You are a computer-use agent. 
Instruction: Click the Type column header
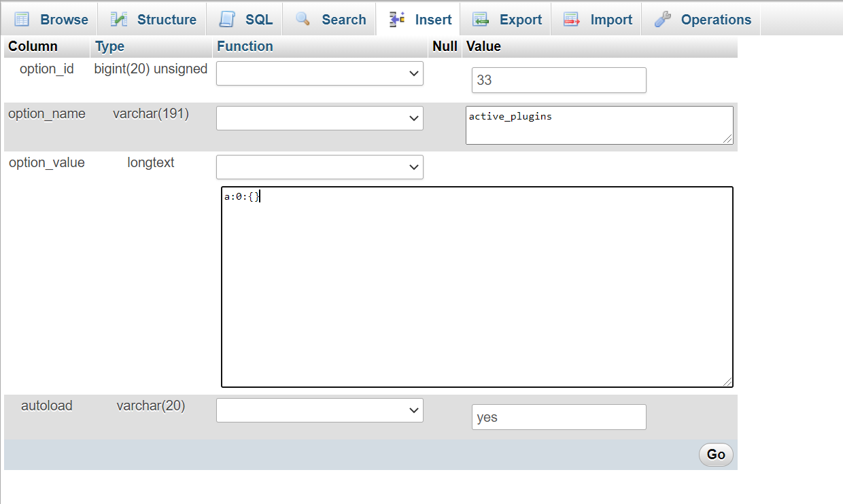110,46
